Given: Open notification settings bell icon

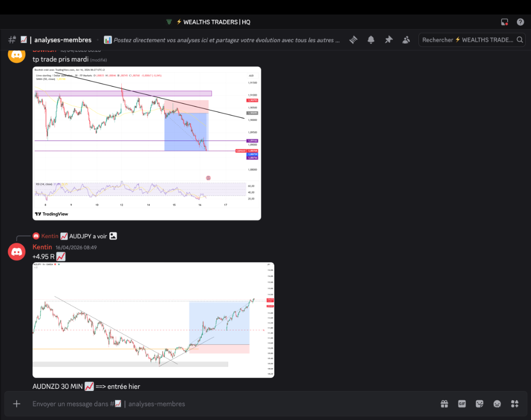Looking at the screenshot, I should (371, 40).
